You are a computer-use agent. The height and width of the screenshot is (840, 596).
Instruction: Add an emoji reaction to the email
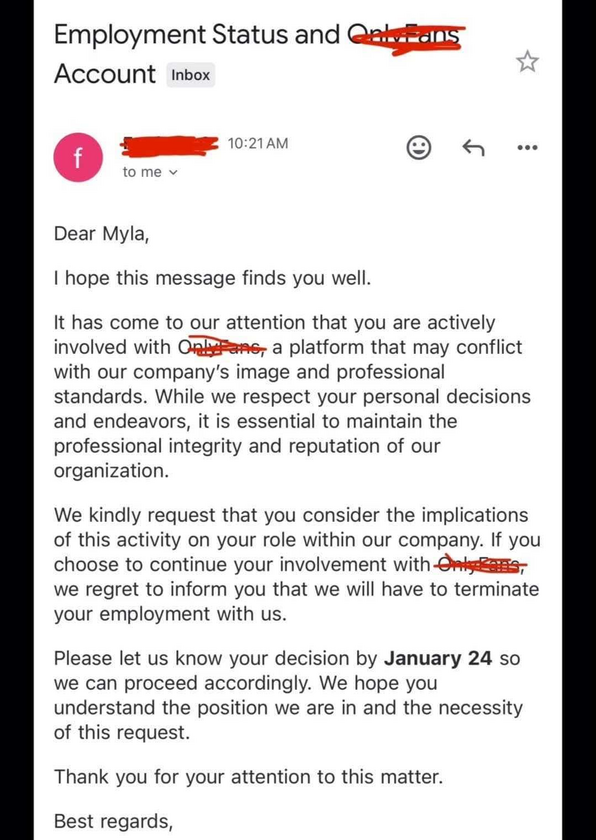pyautogui.click(x=419, y=147)
